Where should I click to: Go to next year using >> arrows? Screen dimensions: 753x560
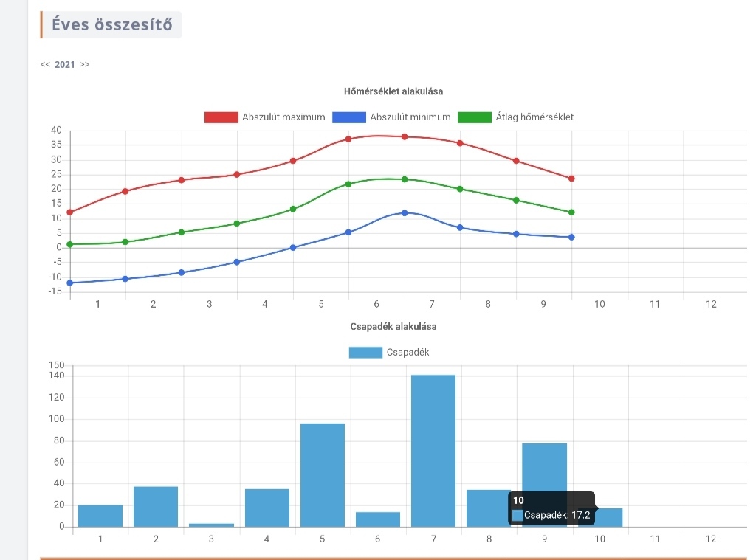(85, 64)
